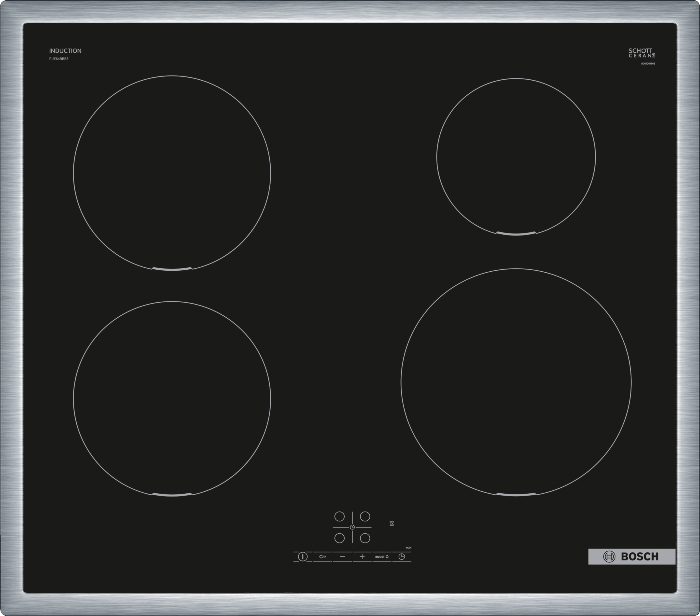Tap the childproof lock key symbol
This screenshot has height=616, width=700.
322,556
